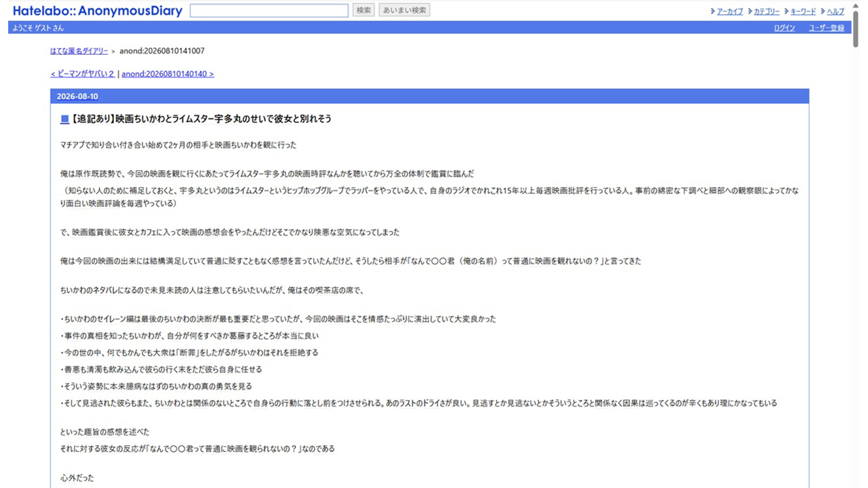Click the arrow icon beside キーワード
The height and width of the screenshot is (488, 868).
click(786, 12)
